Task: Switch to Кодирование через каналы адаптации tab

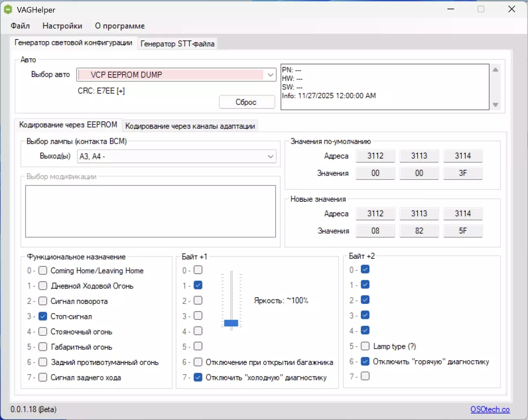Action: pyautogui.click(x=190, y=126)
